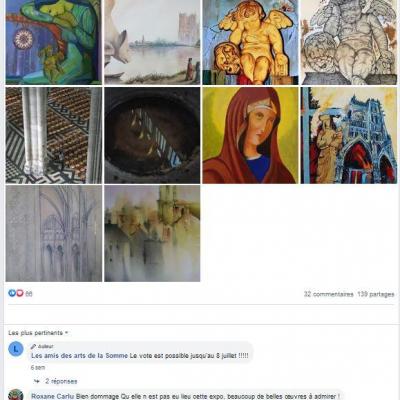Open Les amis des arts de la Somme profile

79,356
